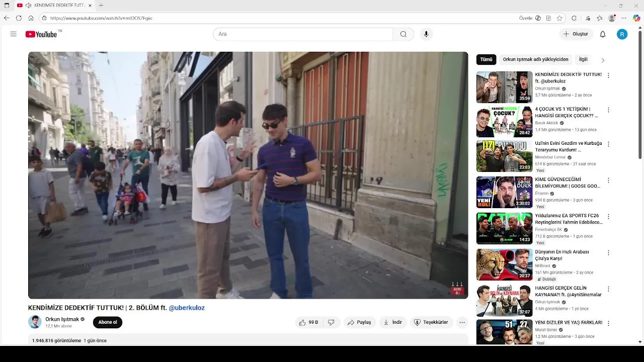The image size is (644, 362).
Task: Open @uberkuloz link in video title
Action: pos(187,308)
